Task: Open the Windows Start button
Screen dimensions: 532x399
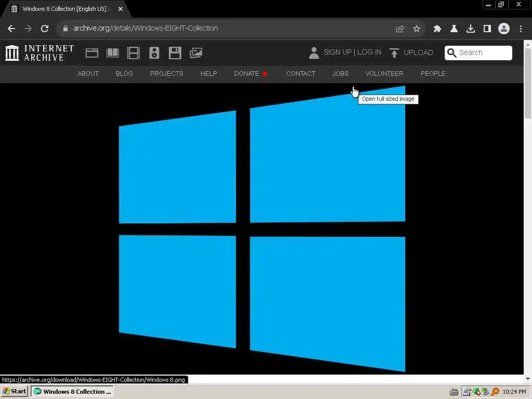Action: point(15,392)
